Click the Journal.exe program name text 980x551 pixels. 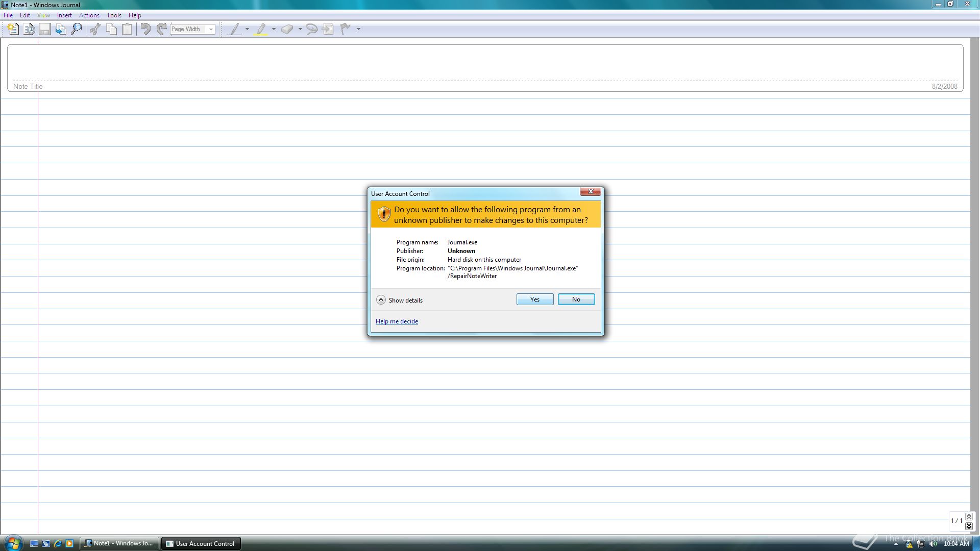(x=462, y=242)
